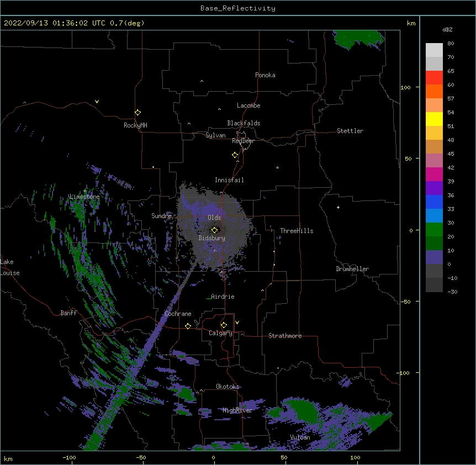476x465 pixels.
Task: Click the Innisfail city label
Action: point(229,180)
